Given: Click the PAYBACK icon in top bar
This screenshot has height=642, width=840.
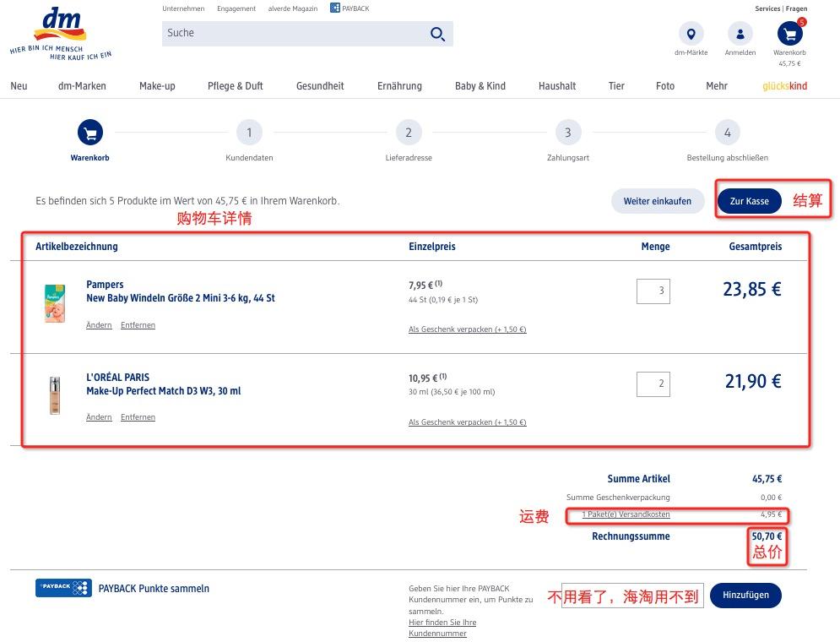Looking at the screenshot, I should (x=335, y=8).
